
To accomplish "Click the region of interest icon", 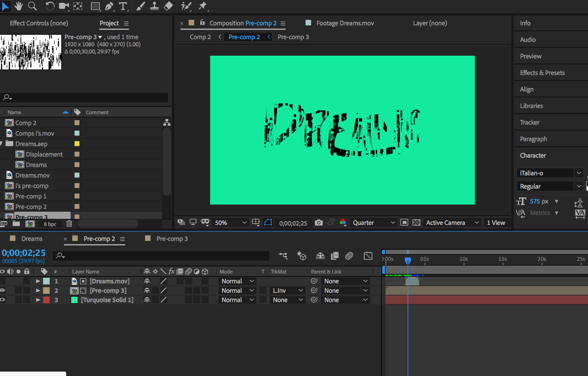I will pos(404,222).
